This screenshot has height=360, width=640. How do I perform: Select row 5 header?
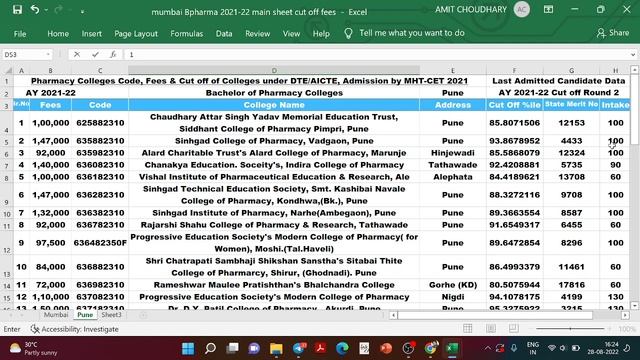[x=7, y=141]
